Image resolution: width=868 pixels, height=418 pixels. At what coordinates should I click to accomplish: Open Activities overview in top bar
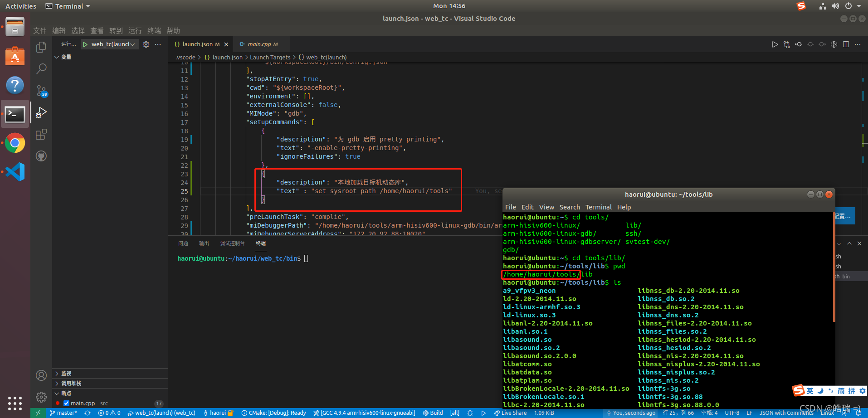[x=21, y=6]
